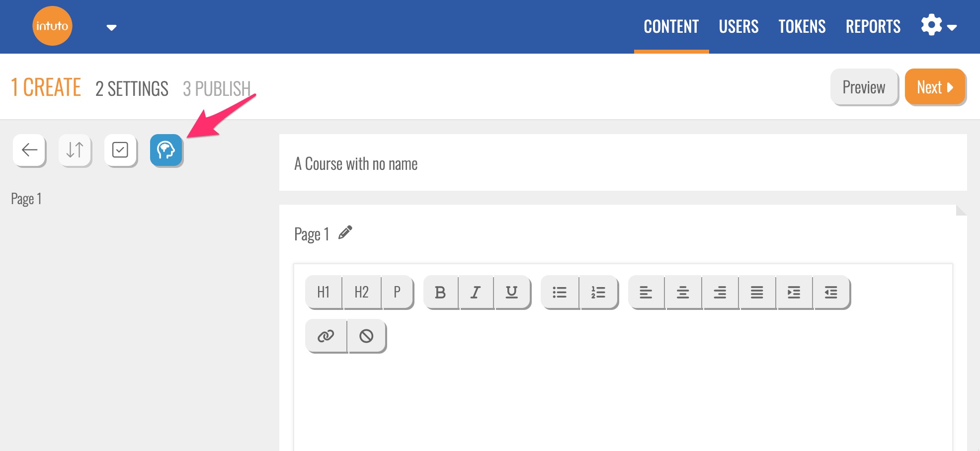Toggle italic formatting
This screenshot has height=451, width=980.
[x=476, y=293]
